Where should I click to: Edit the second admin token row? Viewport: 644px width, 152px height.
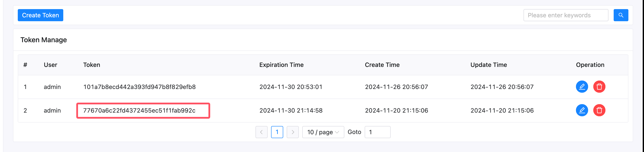[x=582, y=110]
